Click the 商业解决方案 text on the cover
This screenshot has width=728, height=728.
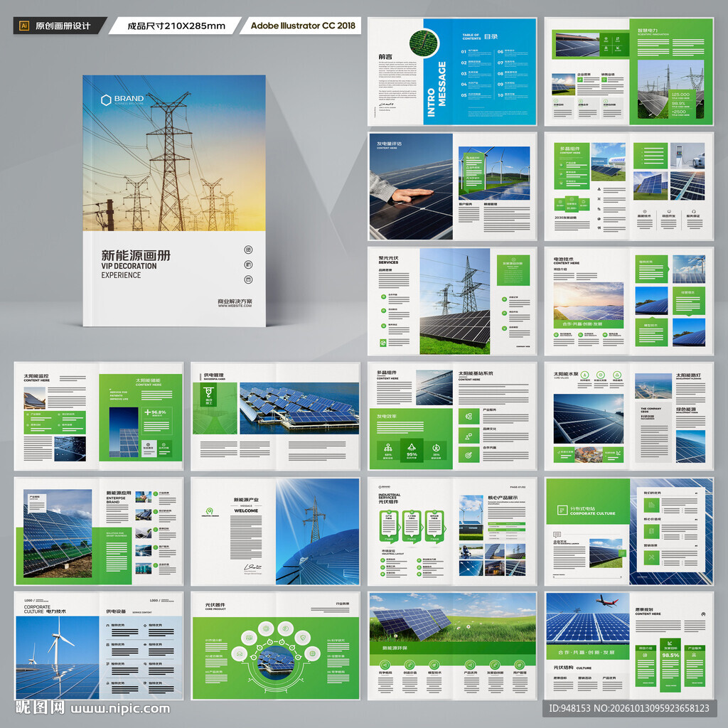235,301
